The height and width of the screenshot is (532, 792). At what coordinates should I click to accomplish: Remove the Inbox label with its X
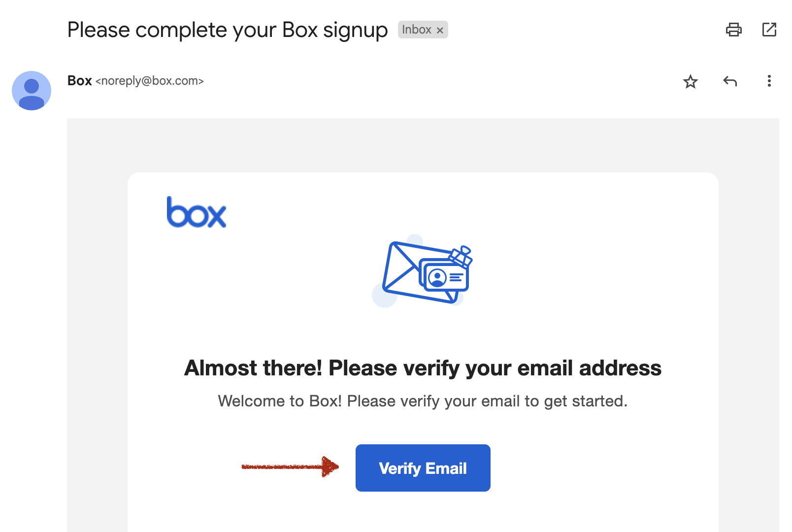point(440,31)
